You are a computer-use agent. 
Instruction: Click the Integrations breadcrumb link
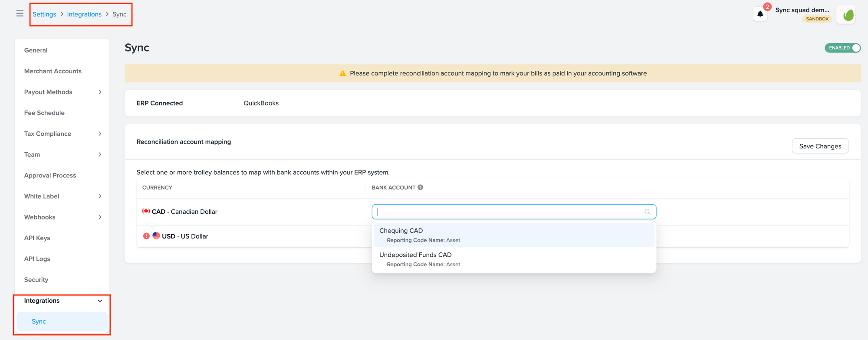(84, 14)
